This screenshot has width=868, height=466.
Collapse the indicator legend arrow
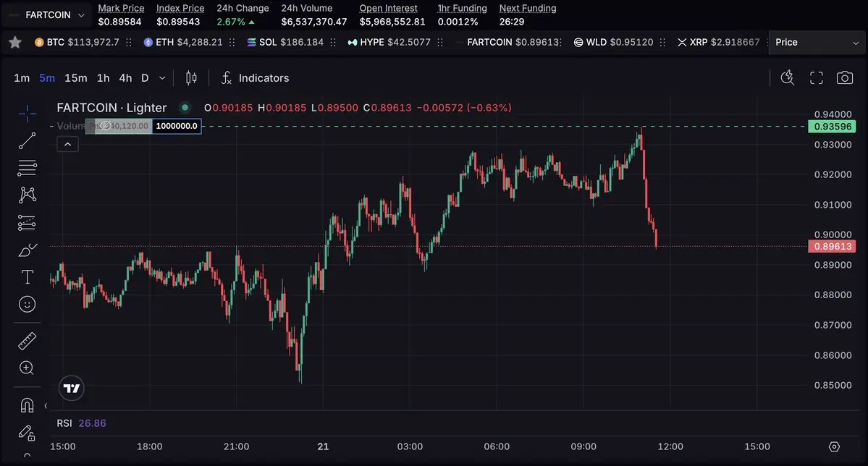(67, 145)
